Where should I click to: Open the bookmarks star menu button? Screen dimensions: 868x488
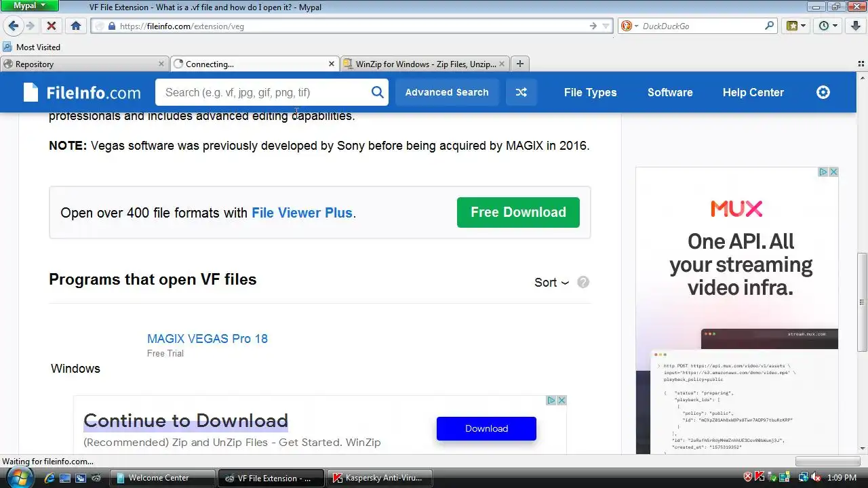pyautogui.click(x=796, y=26)
